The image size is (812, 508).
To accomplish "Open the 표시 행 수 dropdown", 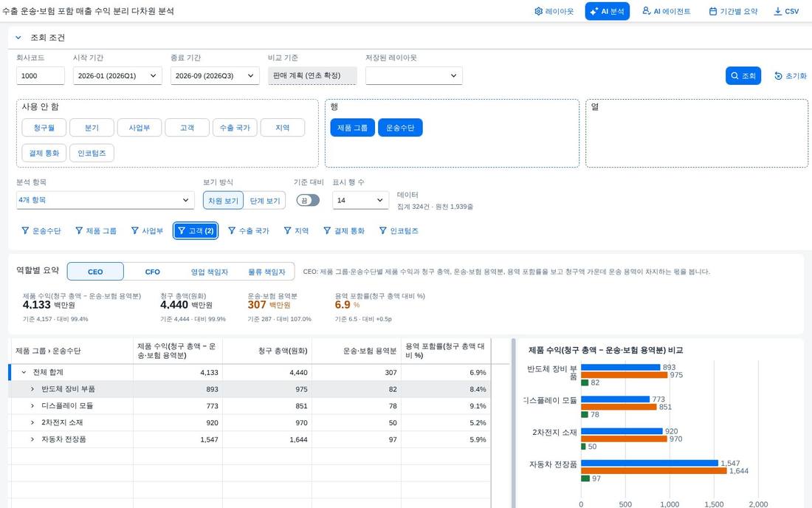I will [x=360, y=200].
